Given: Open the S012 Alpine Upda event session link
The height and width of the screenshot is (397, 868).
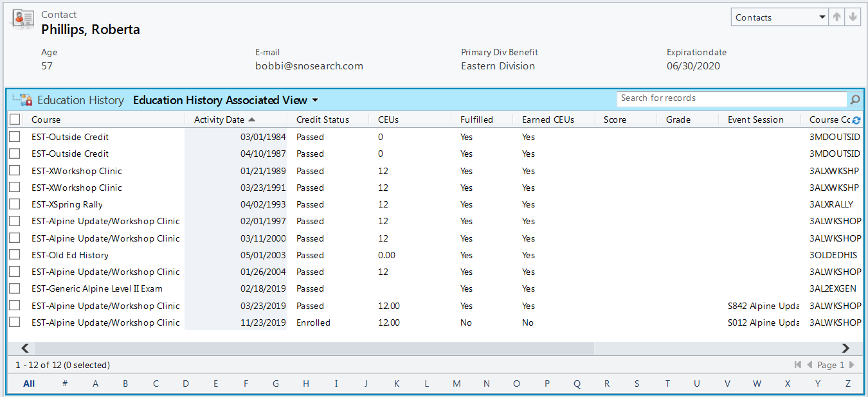Looking at the screenshot, I should click(764, 322).
